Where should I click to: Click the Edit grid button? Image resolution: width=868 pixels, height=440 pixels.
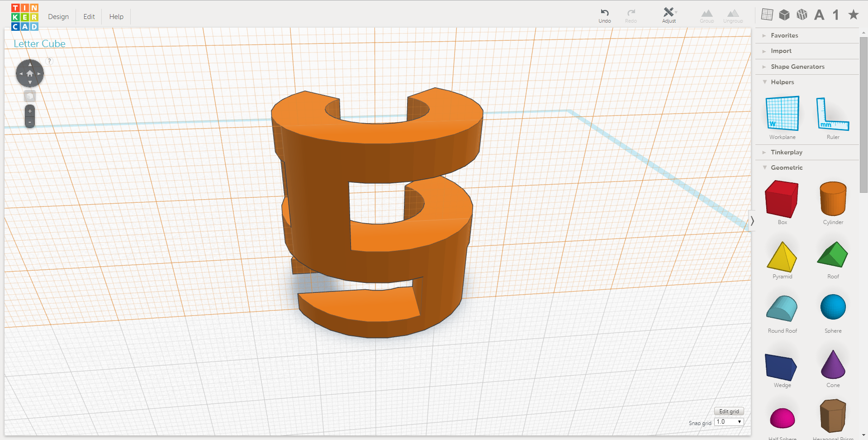tap(729, 411)
